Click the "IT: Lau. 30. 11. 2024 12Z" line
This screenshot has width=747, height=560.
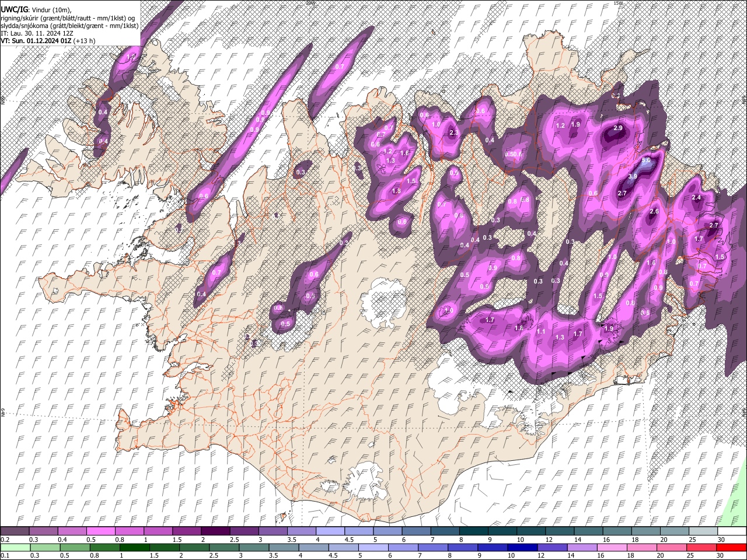(x=37, y=33)
